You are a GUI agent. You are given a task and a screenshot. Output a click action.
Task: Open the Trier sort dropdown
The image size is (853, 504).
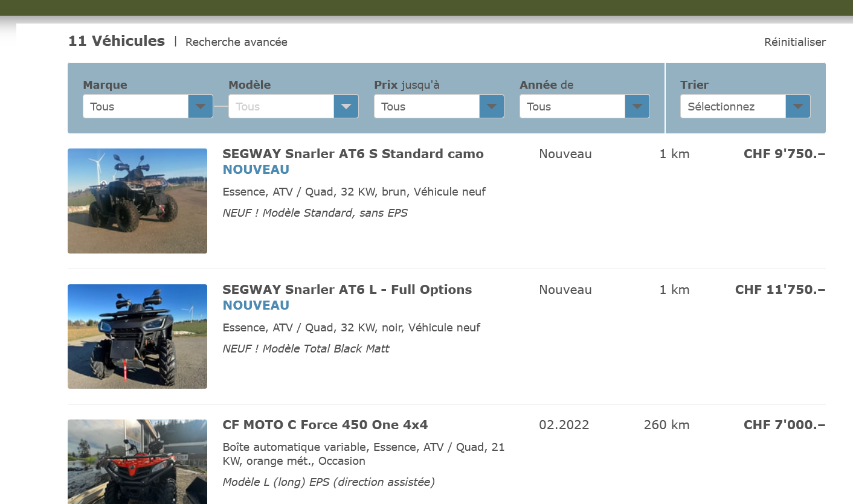pyautogui.click(x=745, y=106)
